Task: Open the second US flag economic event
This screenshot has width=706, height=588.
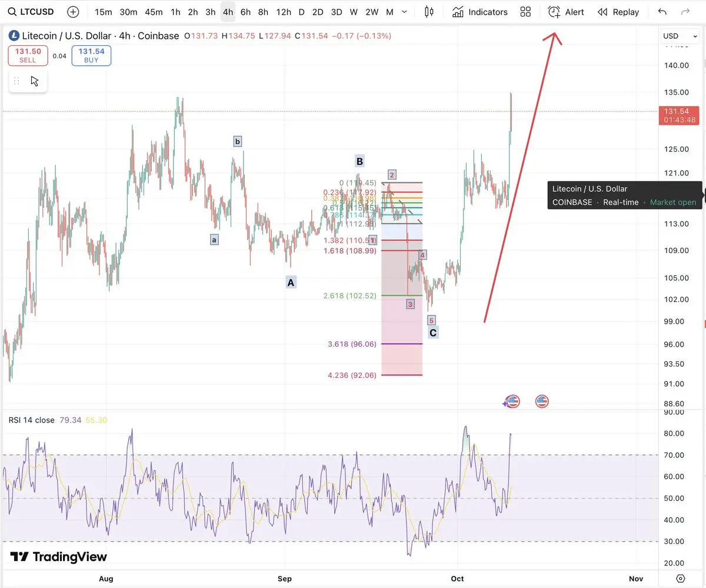Action: (x=542, y=402)
